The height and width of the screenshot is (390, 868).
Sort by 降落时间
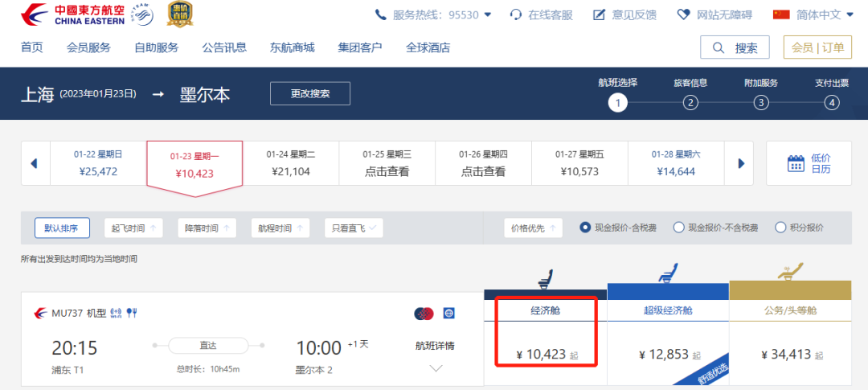click(x=207, y=228)
